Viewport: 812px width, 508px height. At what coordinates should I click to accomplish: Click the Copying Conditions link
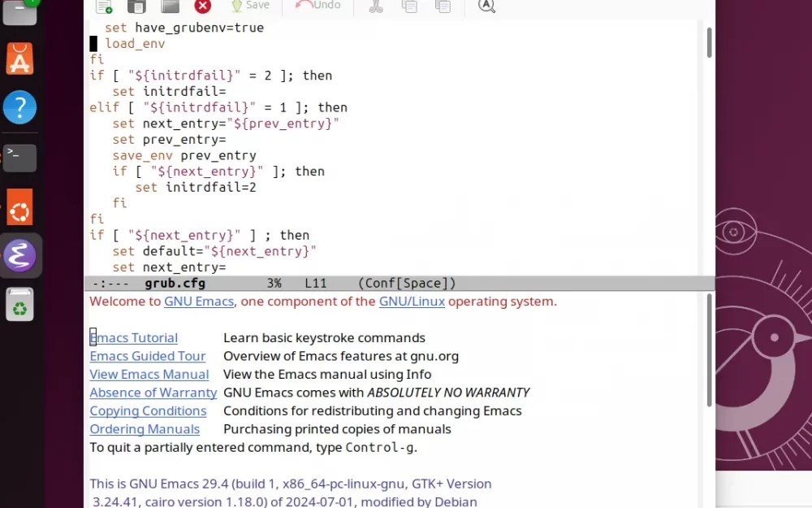[149, 411]
